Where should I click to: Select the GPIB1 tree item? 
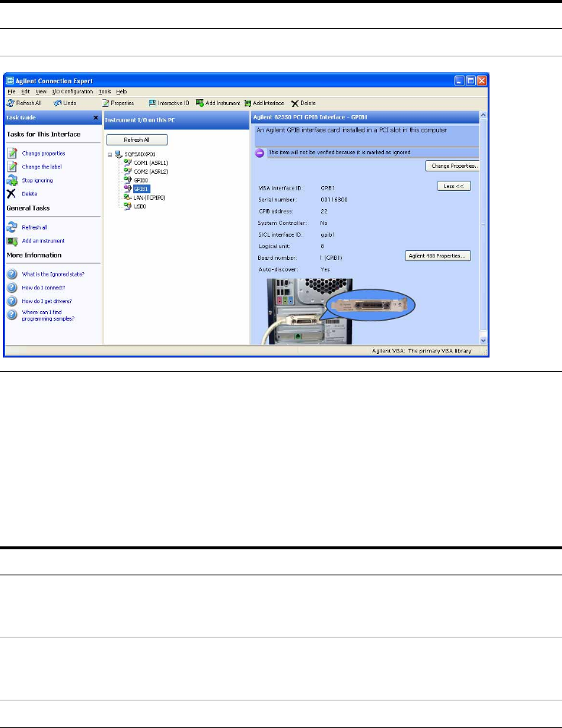pyautogui.click(x=141, y=189)
